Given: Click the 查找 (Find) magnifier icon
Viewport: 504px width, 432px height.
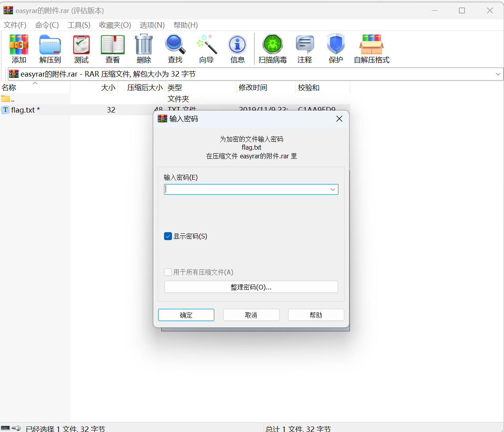Looking at the screenshot, I should [175, 44].
